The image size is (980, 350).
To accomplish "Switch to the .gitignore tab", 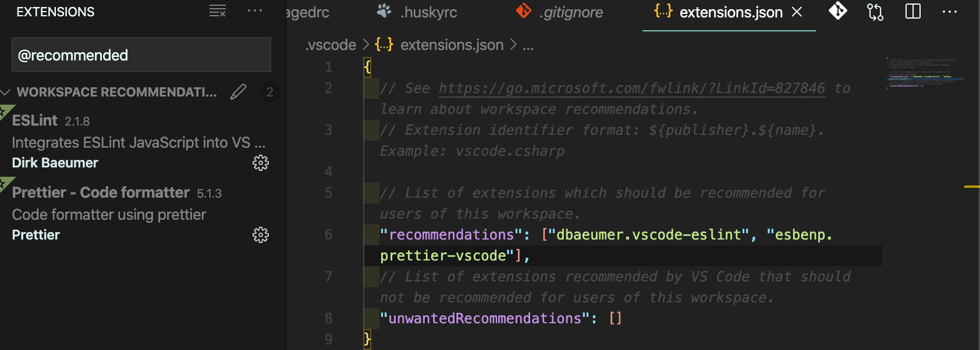I will click(x=560, y=12).
